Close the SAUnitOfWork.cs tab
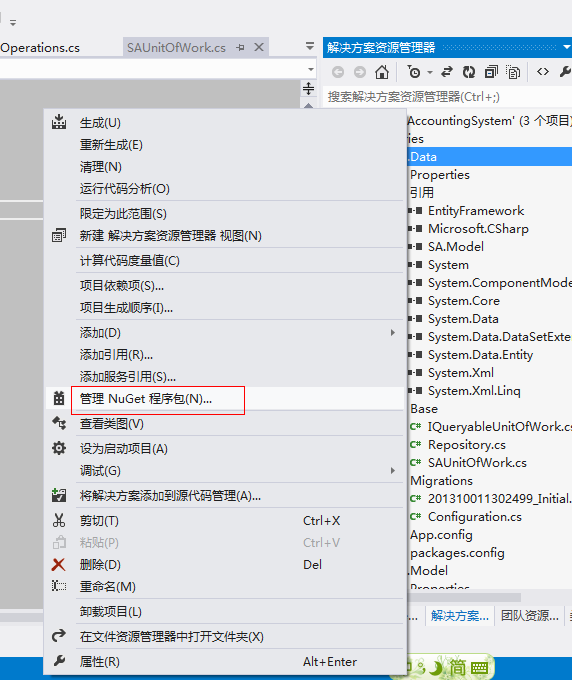The width and height of the screenshot is (572, 680). [259, 47]
